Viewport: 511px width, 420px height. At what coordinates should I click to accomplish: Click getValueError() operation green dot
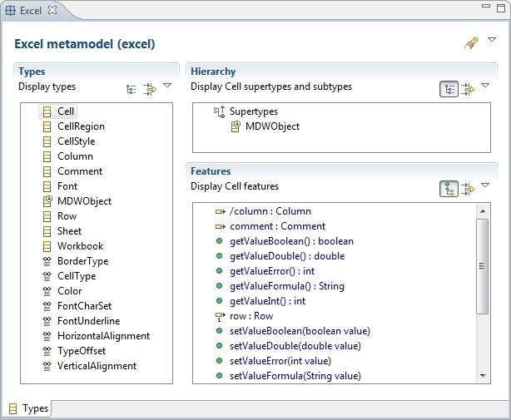[220, 271]
